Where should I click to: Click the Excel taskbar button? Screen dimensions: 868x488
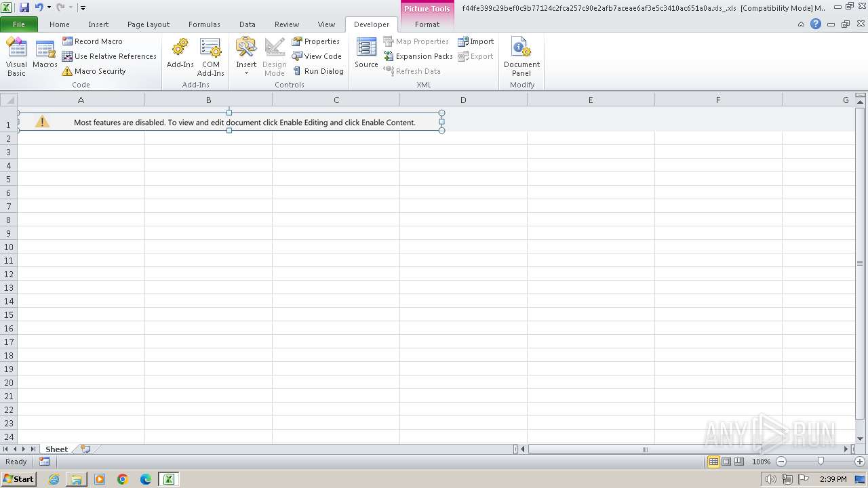tap(168, 479)
